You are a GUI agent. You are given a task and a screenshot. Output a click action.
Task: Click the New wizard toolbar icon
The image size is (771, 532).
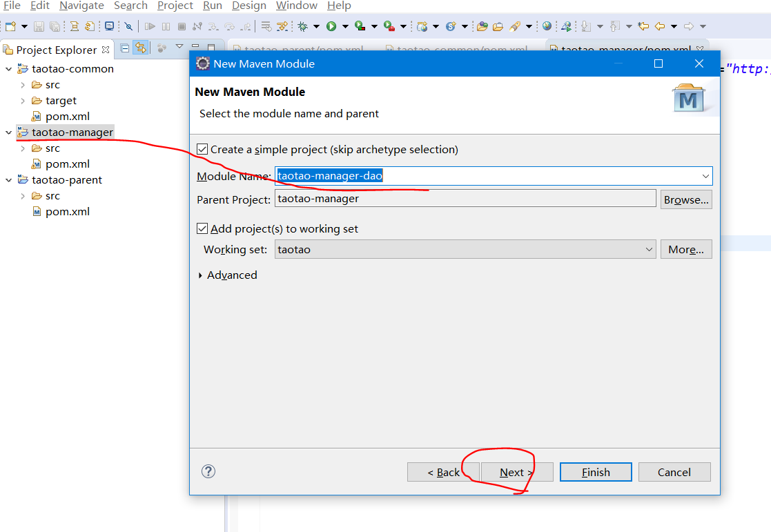11,26
